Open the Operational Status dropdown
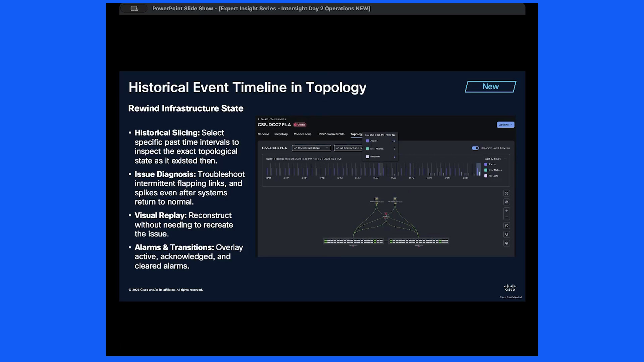The height and width of the screenshot is (362, 644). (311, 148)
